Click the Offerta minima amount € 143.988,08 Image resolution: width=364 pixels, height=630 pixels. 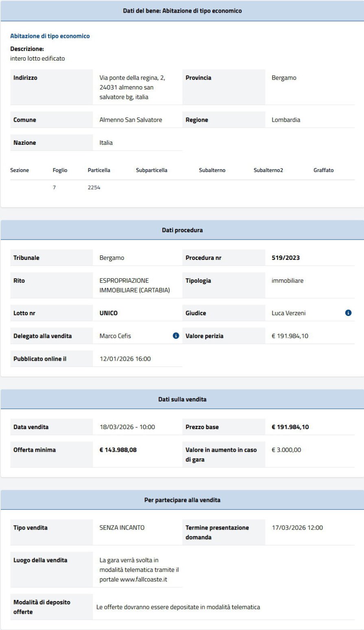pos(118,450)
